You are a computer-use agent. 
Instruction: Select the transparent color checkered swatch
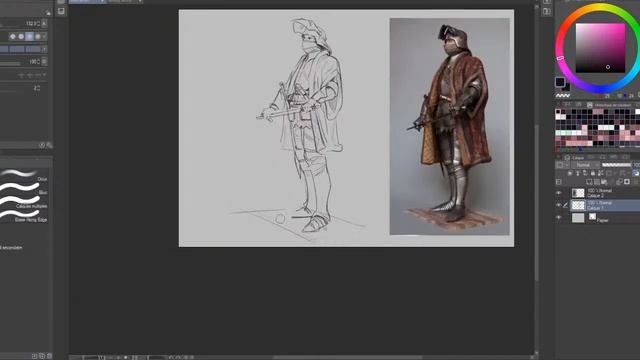coord(563,96)
